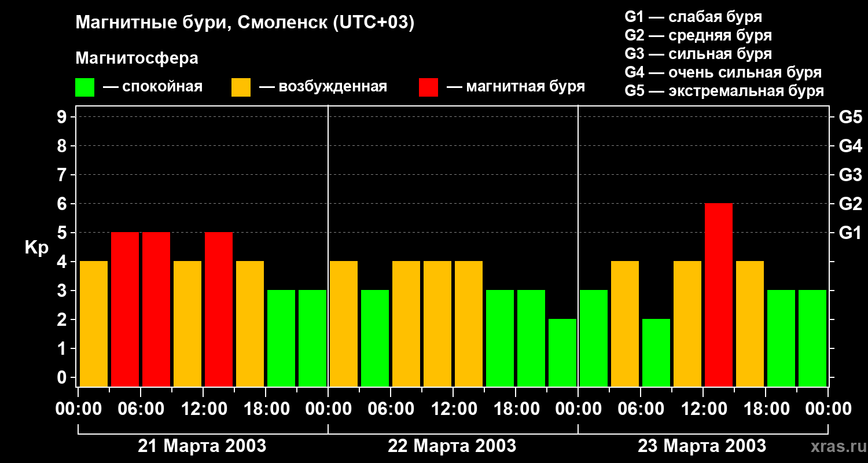The width and height of the screenshot is (868, 463).
Task: Click the '23 Марта 2003' date label
Action: pyautogui.click(x=702, y=446)
